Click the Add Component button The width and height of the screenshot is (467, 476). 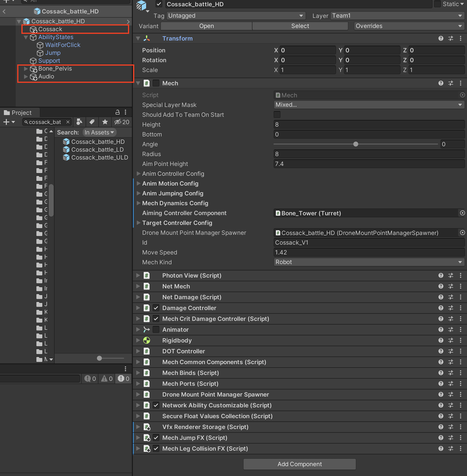click(299, 464)
